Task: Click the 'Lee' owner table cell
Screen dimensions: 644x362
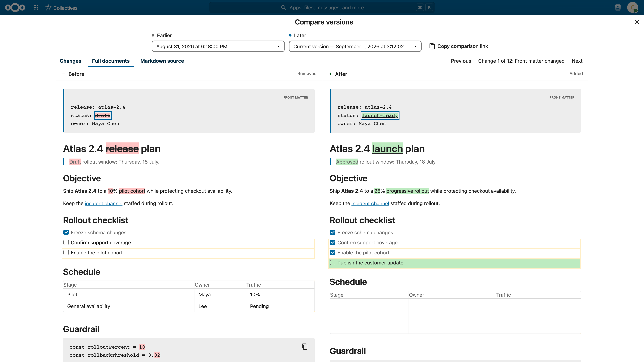Action: coord(220,306)
